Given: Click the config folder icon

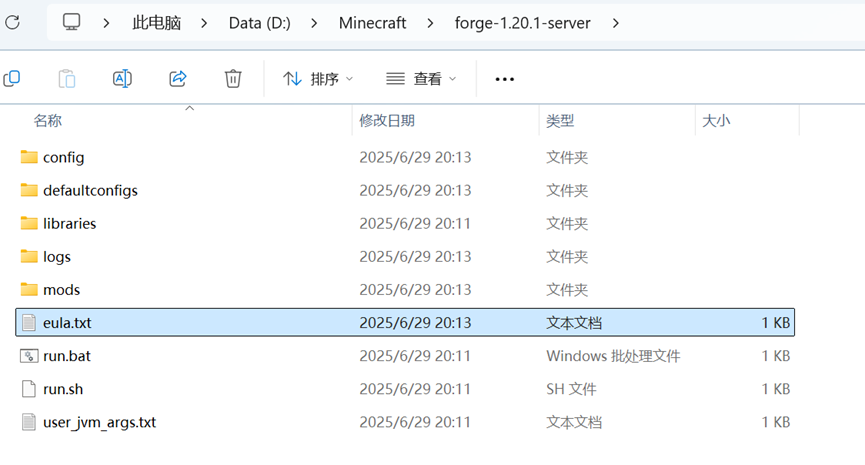Looking at the screenshot, I should [29, 157].
